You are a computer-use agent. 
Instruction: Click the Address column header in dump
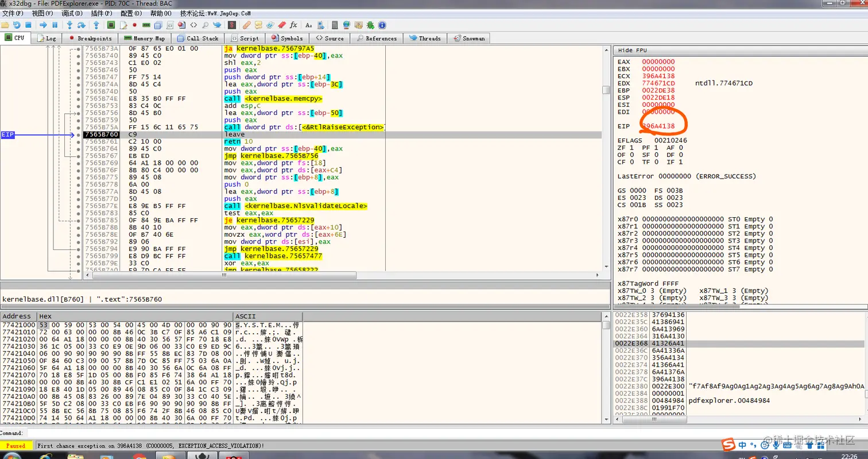tap(18, 316)
